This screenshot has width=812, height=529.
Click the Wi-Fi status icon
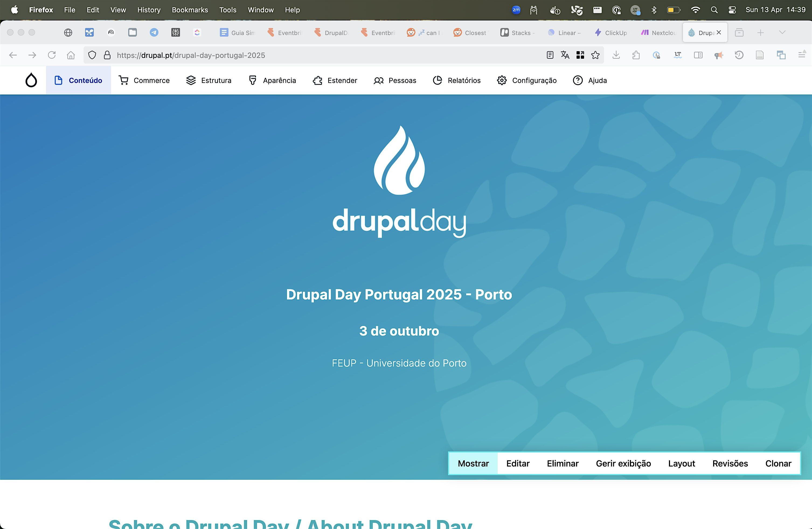[x=695, y=10]
